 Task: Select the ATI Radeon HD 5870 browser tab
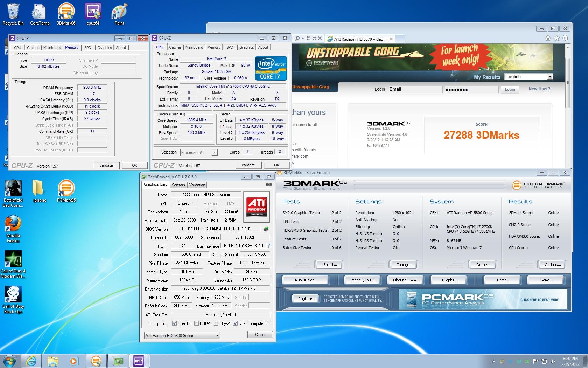[x=360, y=39]
